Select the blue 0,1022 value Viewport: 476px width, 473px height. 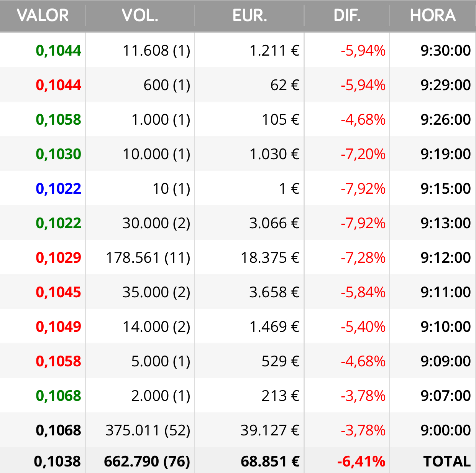pos(58,188)
